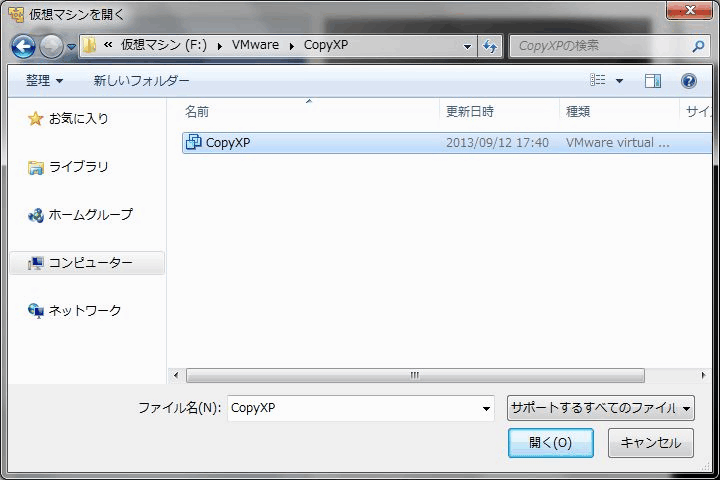Expand the arrow after VMware breadcrumb

(292, 46)
